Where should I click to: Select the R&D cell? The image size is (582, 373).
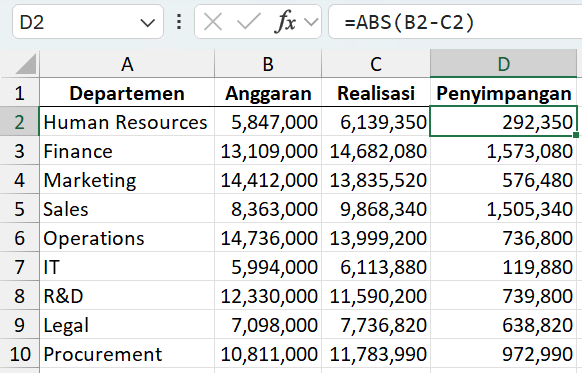point(127,295)
